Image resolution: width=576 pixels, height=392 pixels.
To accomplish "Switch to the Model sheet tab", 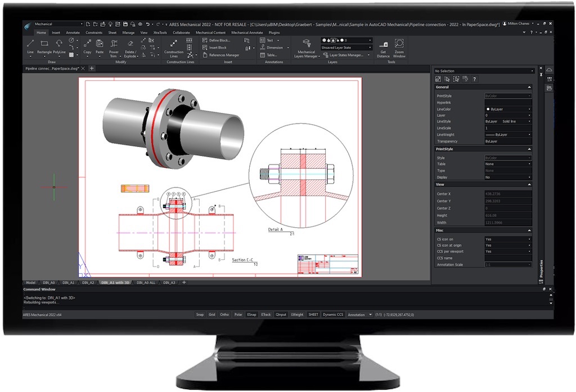I will coord(30,282).
